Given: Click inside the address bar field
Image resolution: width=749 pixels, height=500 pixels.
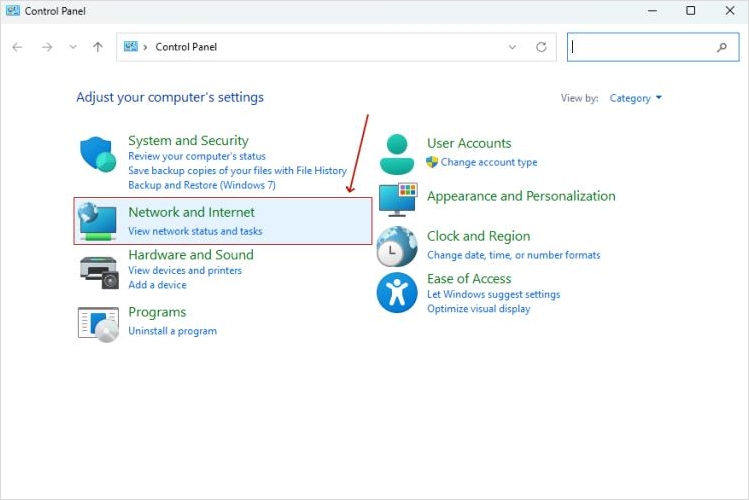Looking at the screenshot, I should 334,47.
